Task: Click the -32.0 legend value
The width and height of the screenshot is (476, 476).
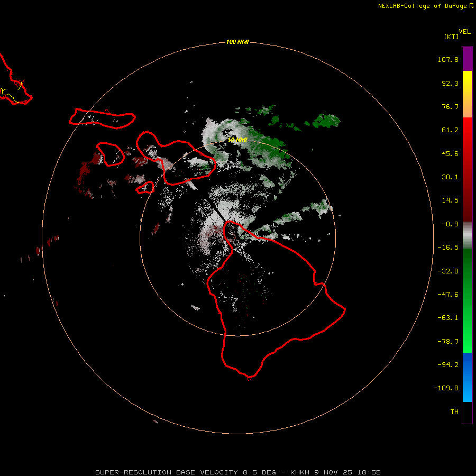Action: click(448, 271)
